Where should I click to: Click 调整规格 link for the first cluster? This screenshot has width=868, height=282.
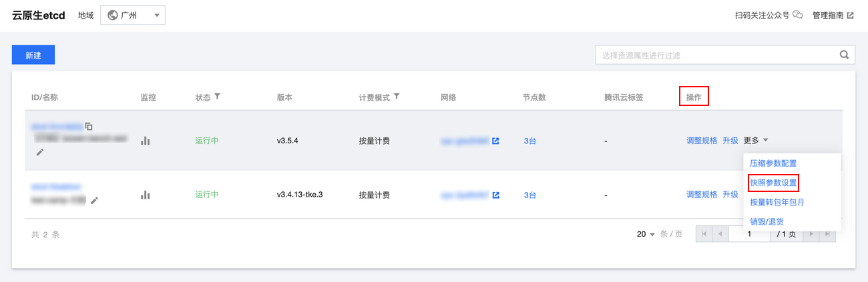click(x=702, y=141)
